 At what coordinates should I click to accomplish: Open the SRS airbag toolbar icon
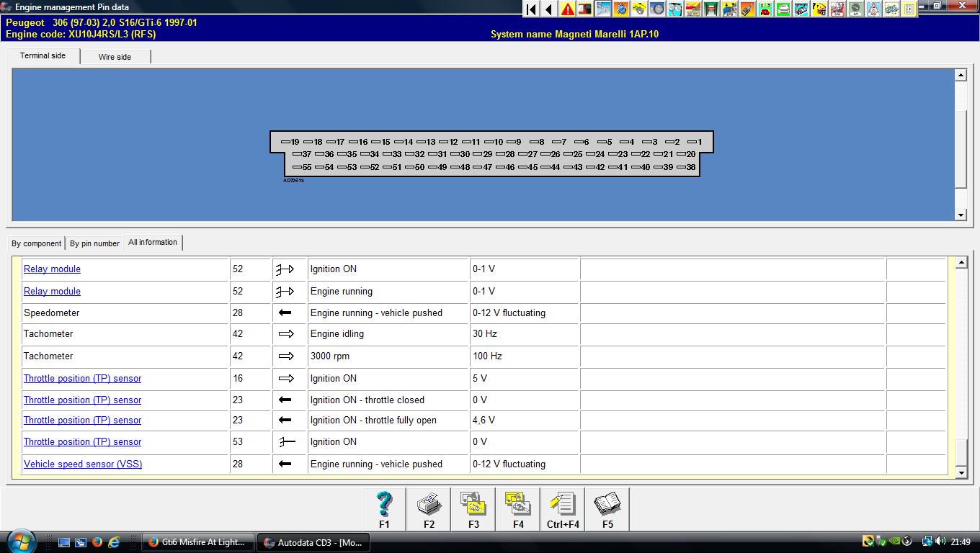[x=837, y=9]
